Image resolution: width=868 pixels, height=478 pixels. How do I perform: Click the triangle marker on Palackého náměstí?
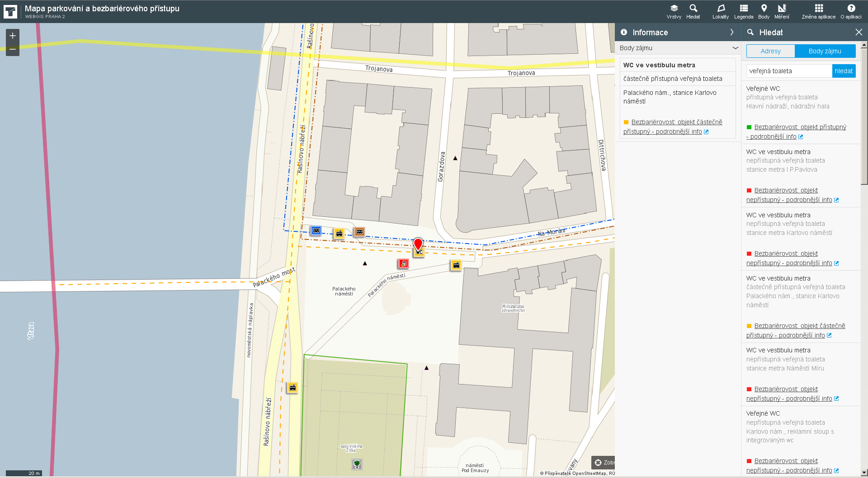pos(365,263)
